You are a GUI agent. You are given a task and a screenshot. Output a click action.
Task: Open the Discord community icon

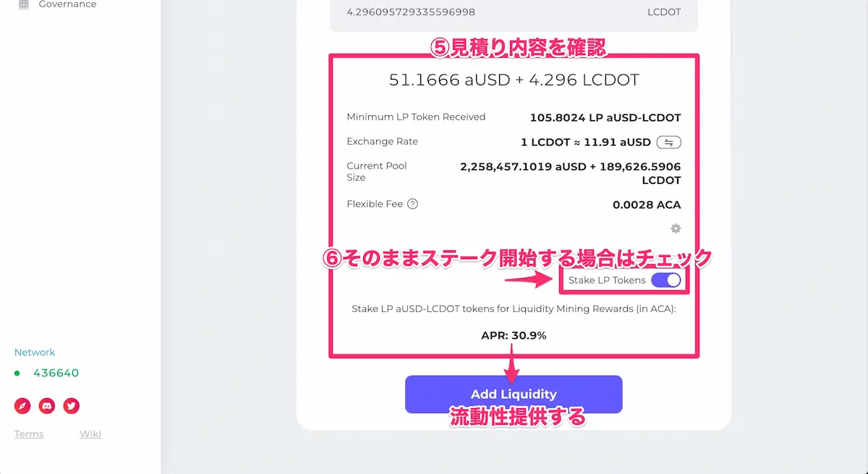tap(47, 406)
